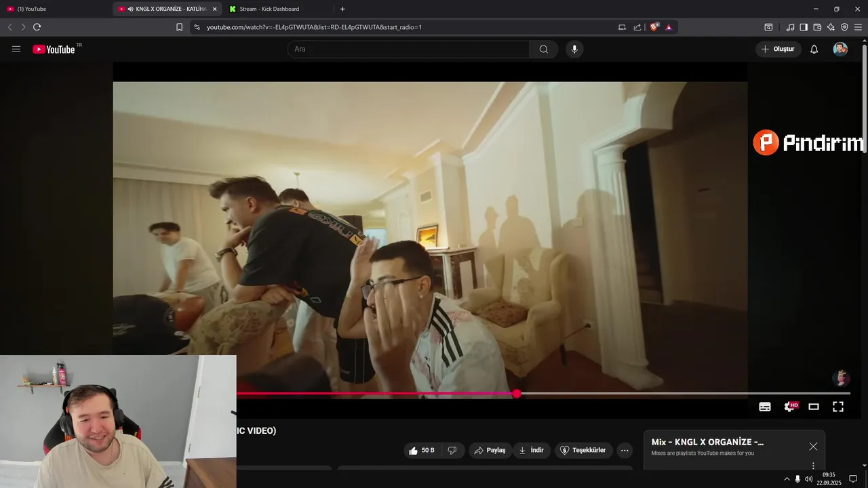This screenshot has height=488, width=868.
Task: Open the tab search icon in toolbar
Action: coord(768,27)
